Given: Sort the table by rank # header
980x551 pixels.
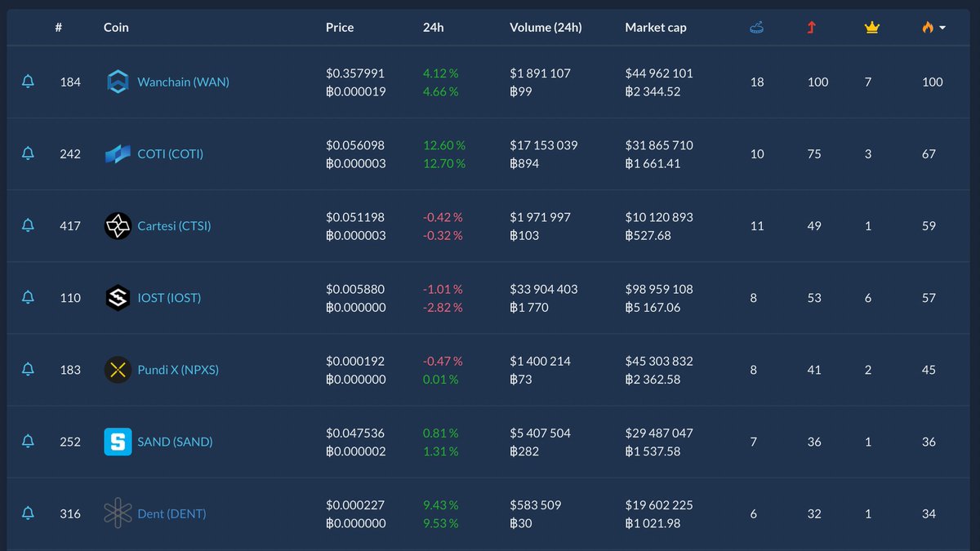Looking at the screenshot, I should pos(59,27).
